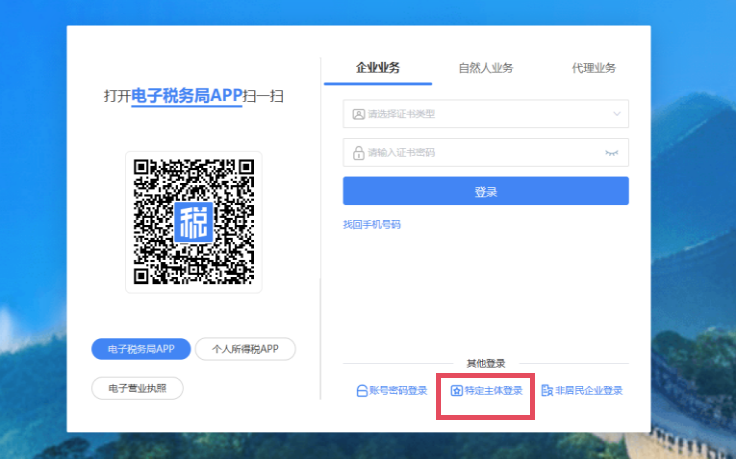Click the lock icon in certificate password field

[x=358, y=153]
